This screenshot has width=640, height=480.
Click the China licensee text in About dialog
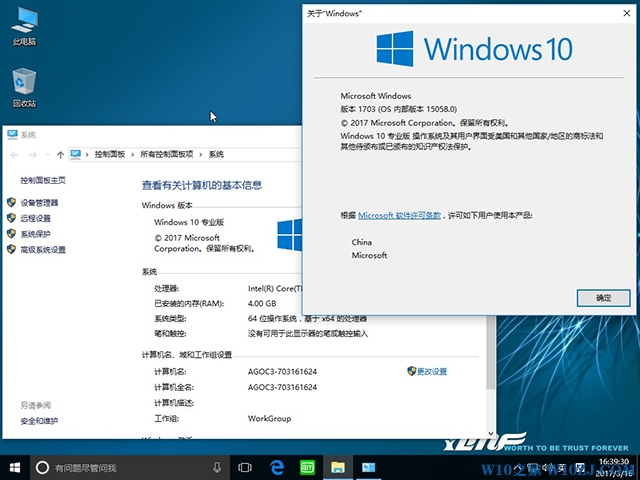pyautogui.click(x=362, y=242)
